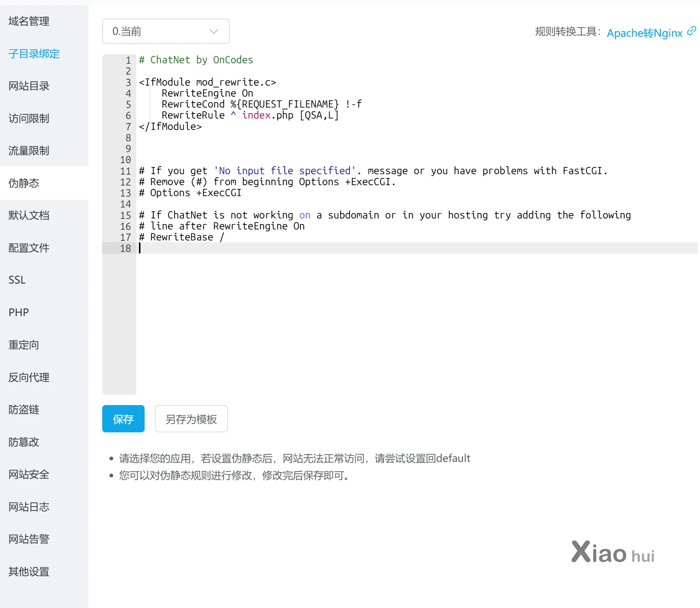700x608 pixels.
Task: Click the blue 保存 button
Action: click(x=123, y=419)
